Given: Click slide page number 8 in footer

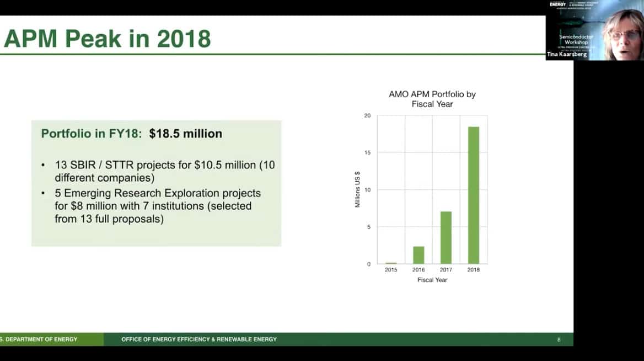Looking at the screenshot, I should (559, 339).
